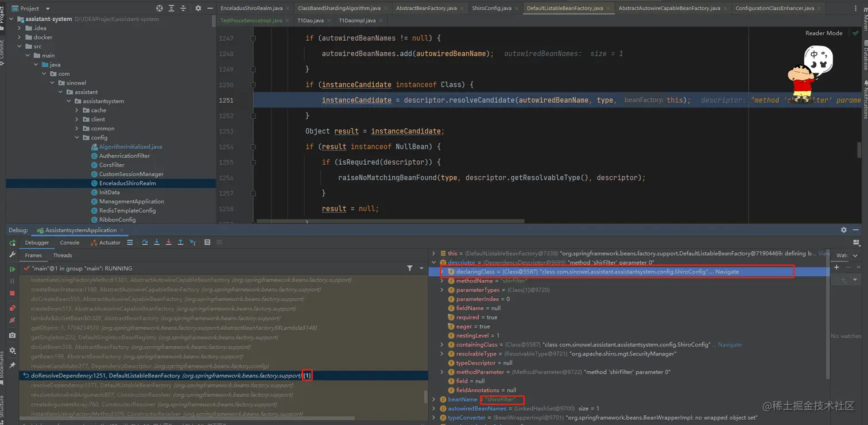The height and width of the screenshot is (425, 868).
Task: Toggle Reader Mode in editor
Action: [x=824, y=33]
